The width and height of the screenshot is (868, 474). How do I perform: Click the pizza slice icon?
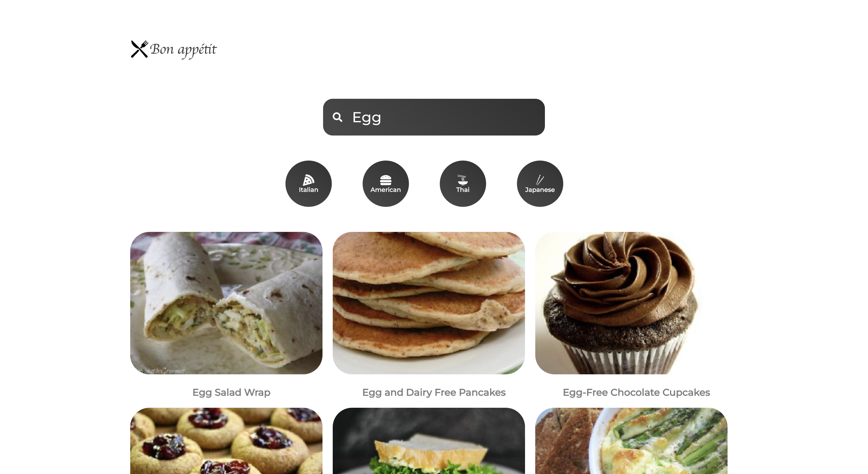pyautogui.click(x=309, y=179)
